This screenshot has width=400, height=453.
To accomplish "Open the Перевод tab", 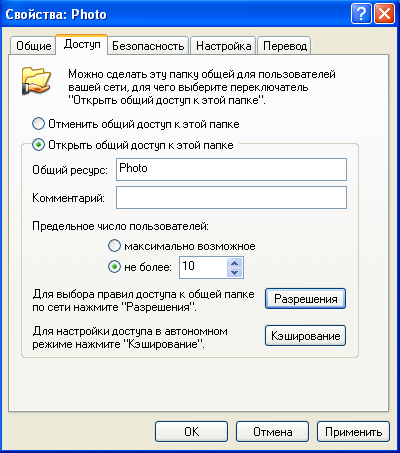I will tap(285, 46).
